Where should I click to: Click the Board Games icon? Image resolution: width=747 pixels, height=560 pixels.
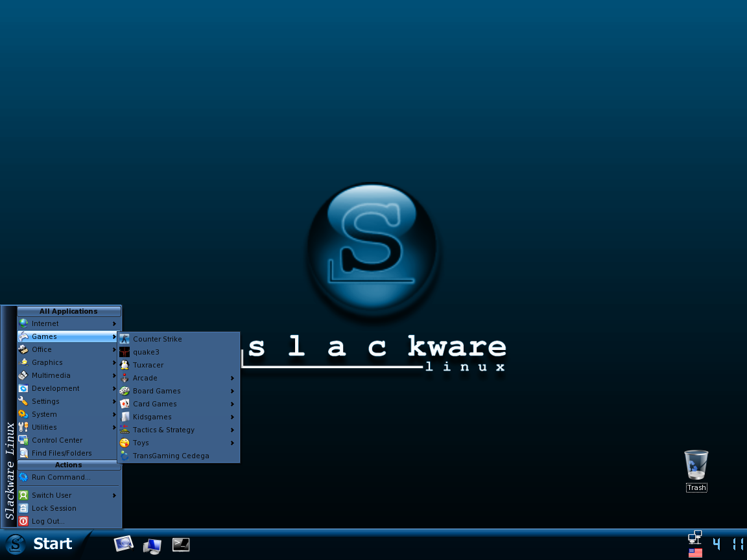[124, 391]
